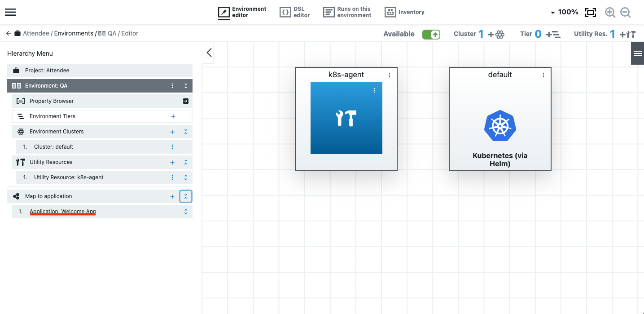Open the default card's options menu
644x314 pixels.
[x=543, y=75]
